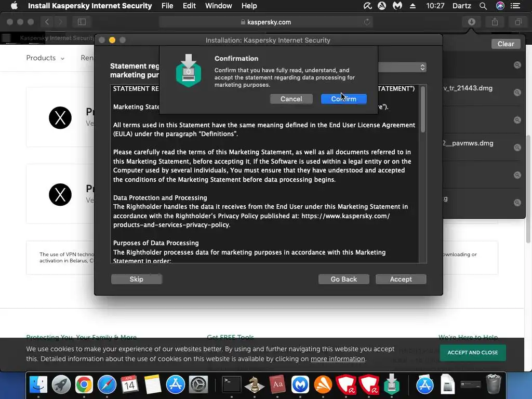This screenshot has height=399, width=532.
Task: Open Launchpad from the Dock
Action: tap(61, 385)
